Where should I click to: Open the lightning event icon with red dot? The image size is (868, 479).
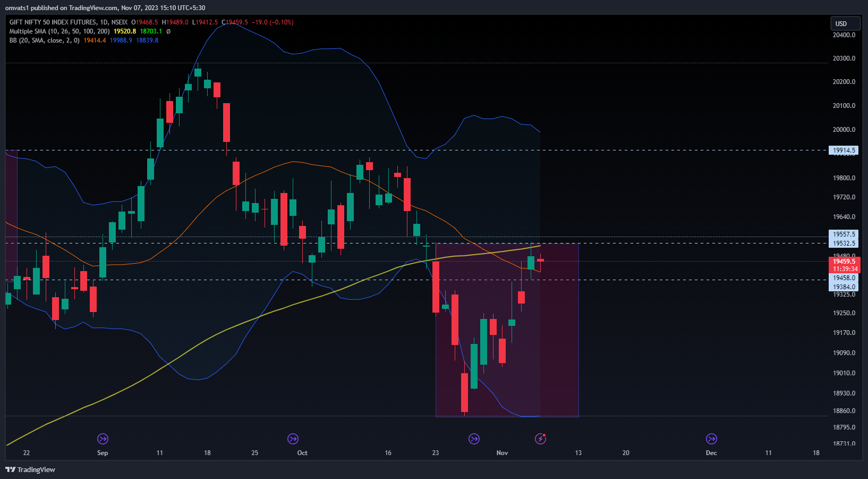pos(540,439)
